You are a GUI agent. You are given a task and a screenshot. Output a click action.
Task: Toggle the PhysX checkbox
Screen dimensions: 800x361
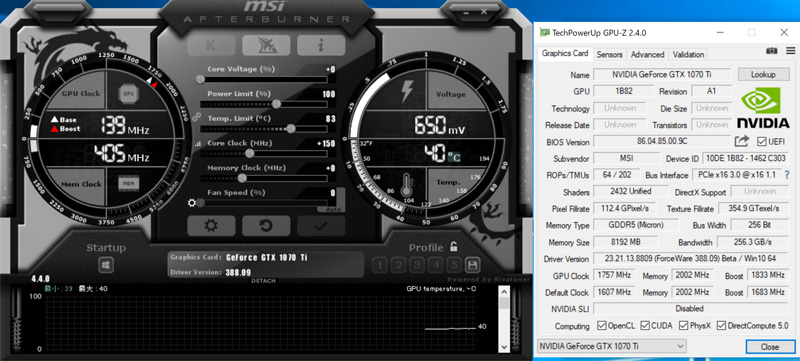(x=684, y=325)
